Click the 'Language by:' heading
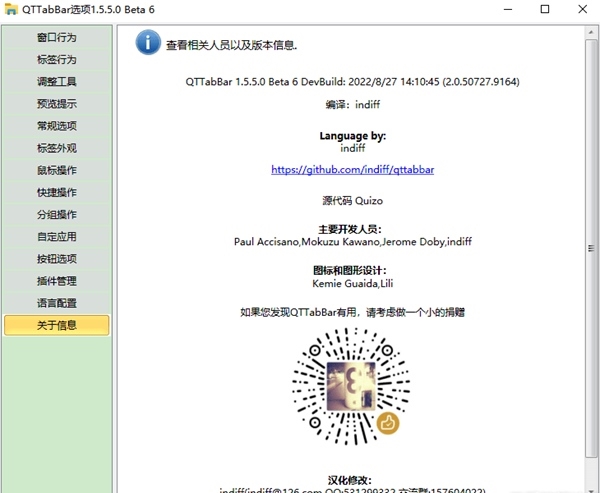 coord(352,136)
